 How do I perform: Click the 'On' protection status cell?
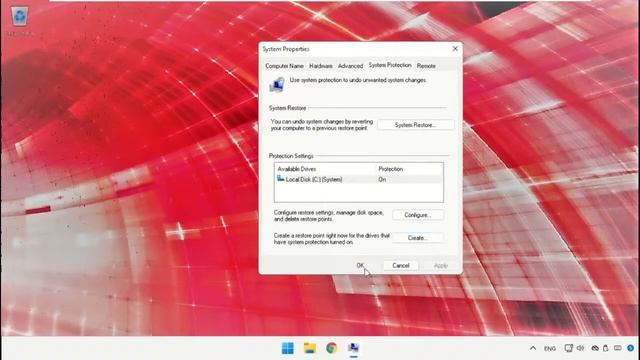point(382,180)
